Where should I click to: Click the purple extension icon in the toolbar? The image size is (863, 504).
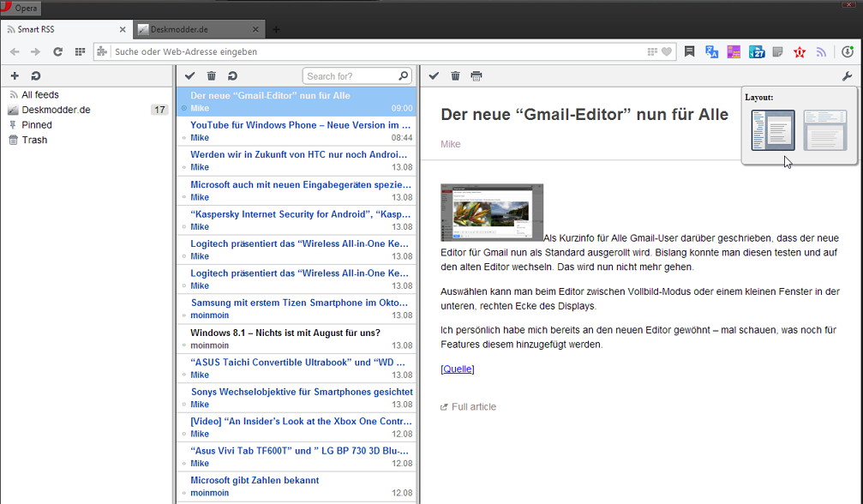tap(734, 51)
